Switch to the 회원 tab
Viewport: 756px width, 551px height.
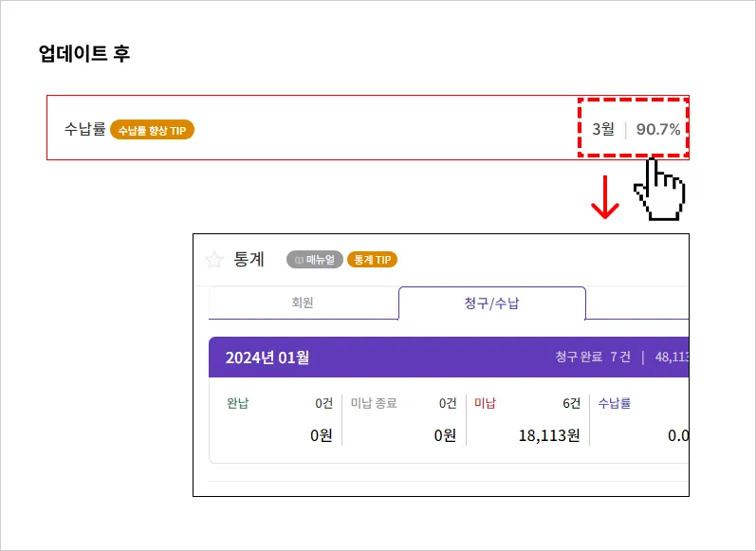point(303,303)
